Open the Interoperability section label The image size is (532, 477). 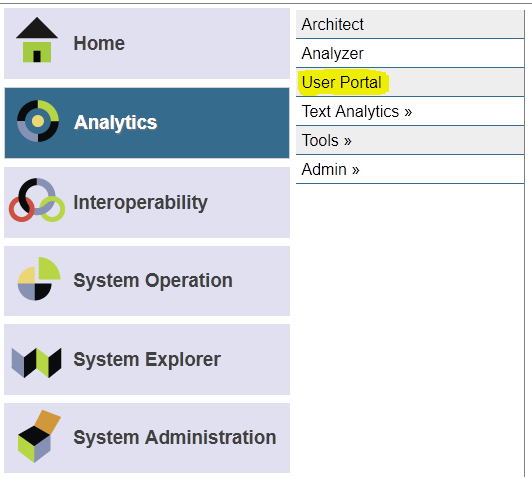(x=140, y=203)
